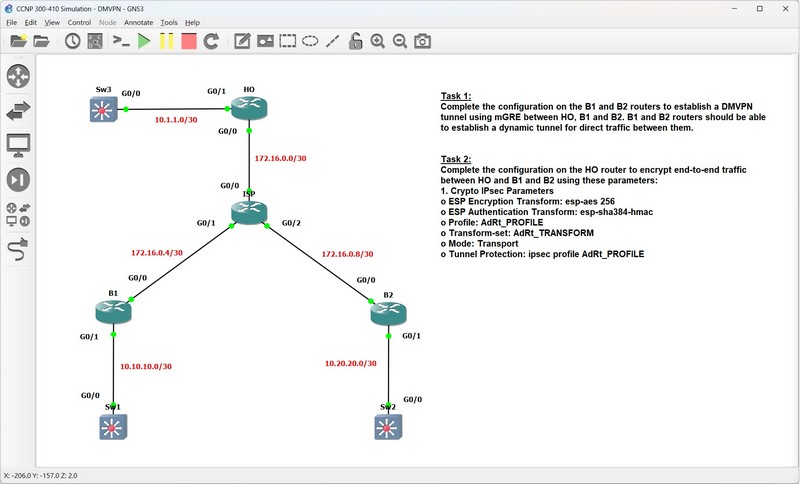This screenshot has width=800, height=484.
Task: Open the Control menu
Action: 79,22
